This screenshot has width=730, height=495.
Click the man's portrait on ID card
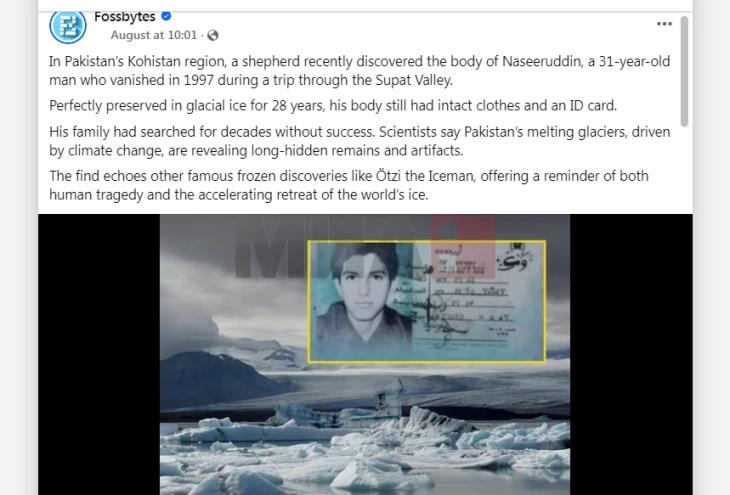[363, 298]
